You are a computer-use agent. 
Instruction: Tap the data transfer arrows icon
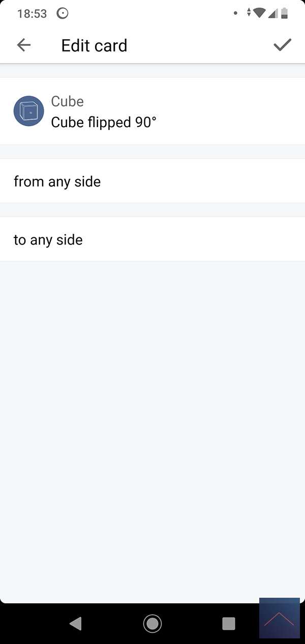click(249, 13)
